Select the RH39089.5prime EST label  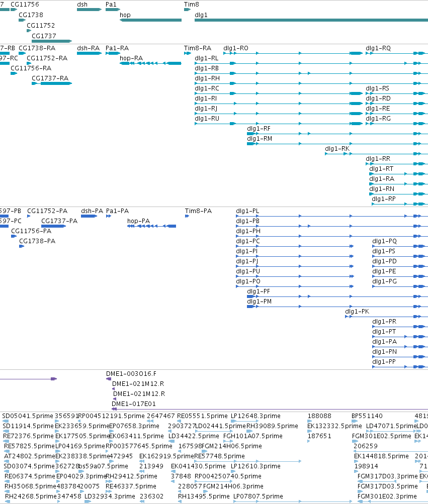coord(272,426)
